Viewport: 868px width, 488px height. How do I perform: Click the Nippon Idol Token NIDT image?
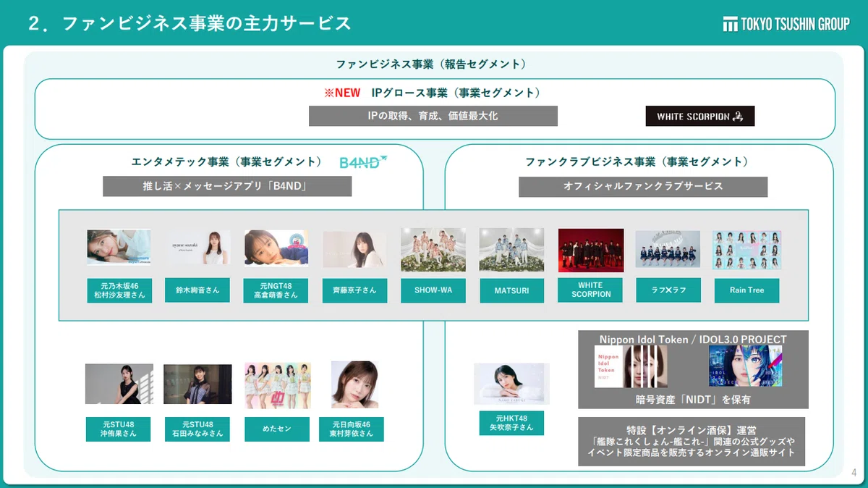[x=631, y=366]
